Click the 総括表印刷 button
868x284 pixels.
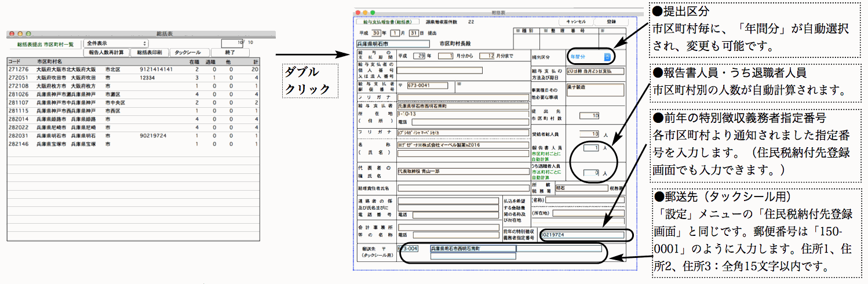(x=149, y=52)
